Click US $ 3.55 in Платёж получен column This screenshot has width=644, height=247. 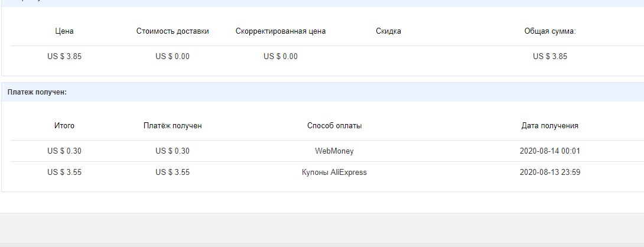(173, 172)
